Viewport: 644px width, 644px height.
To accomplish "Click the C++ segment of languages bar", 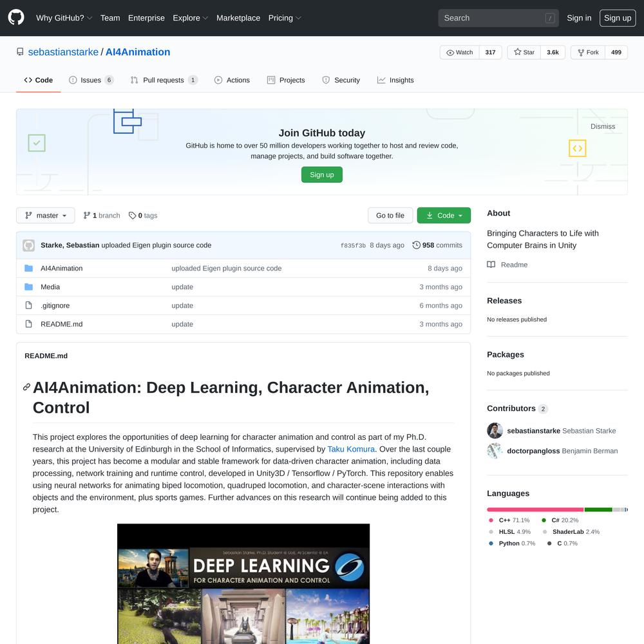I will [535, 509].
